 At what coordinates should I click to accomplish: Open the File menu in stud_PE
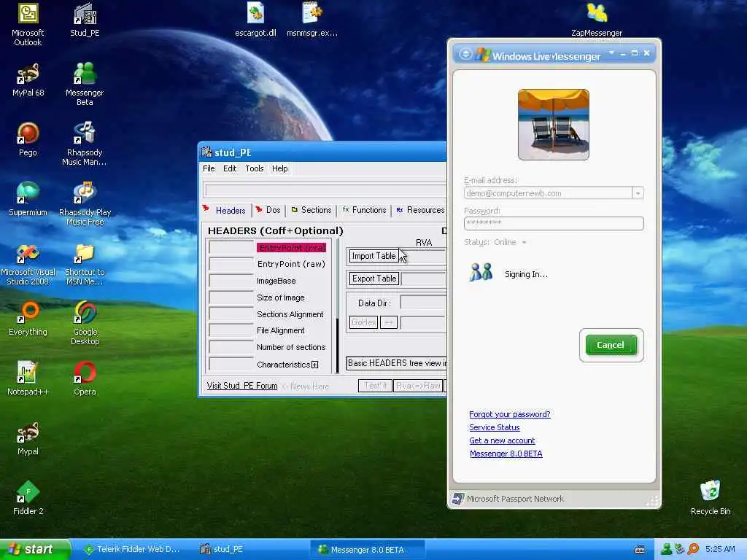(x=209, y=168)
